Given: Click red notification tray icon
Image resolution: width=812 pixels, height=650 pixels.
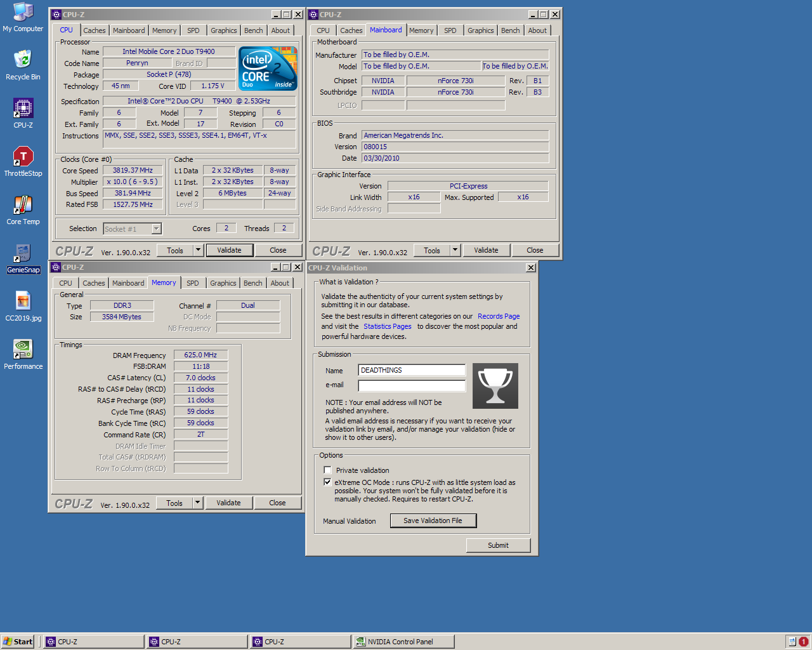Looking at the screenshot, I should point(803,641).
